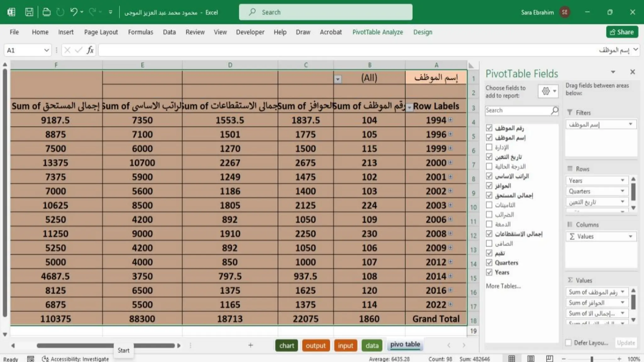Check the الإدارة field checkbox
This screenshot has height=362, width=644.
click(489, 147)
